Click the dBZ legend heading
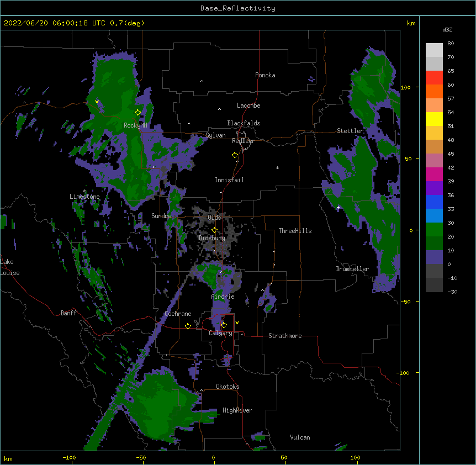This screenshot has height=465, width=476. (447, 30)
